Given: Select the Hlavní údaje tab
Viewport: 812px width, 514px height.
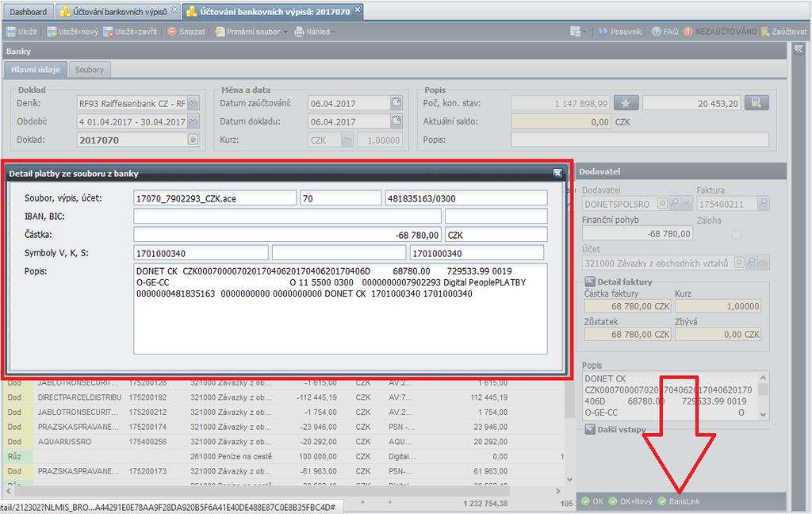Looking at the screenshot, I should click(36, 70).
